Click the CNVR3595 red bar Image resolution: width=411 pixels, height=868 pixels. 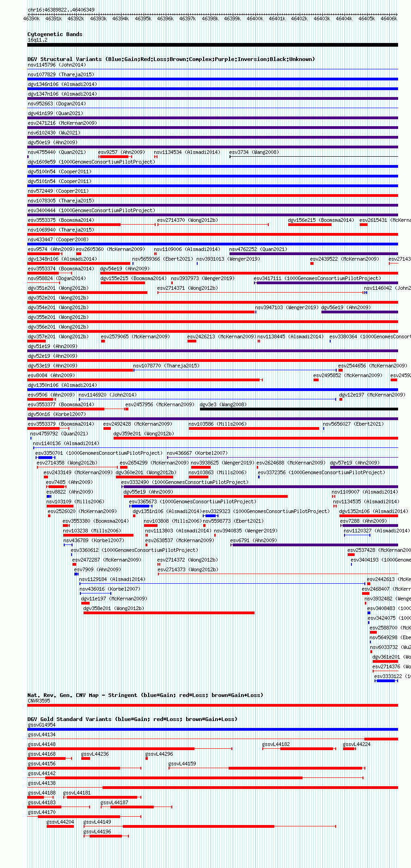pyautogui.click(x=212, y=705)
